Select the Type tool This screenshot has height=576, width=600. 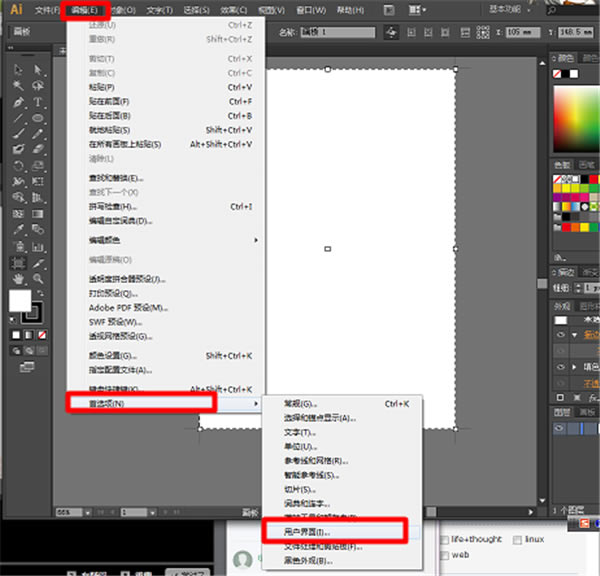[38, 102]
